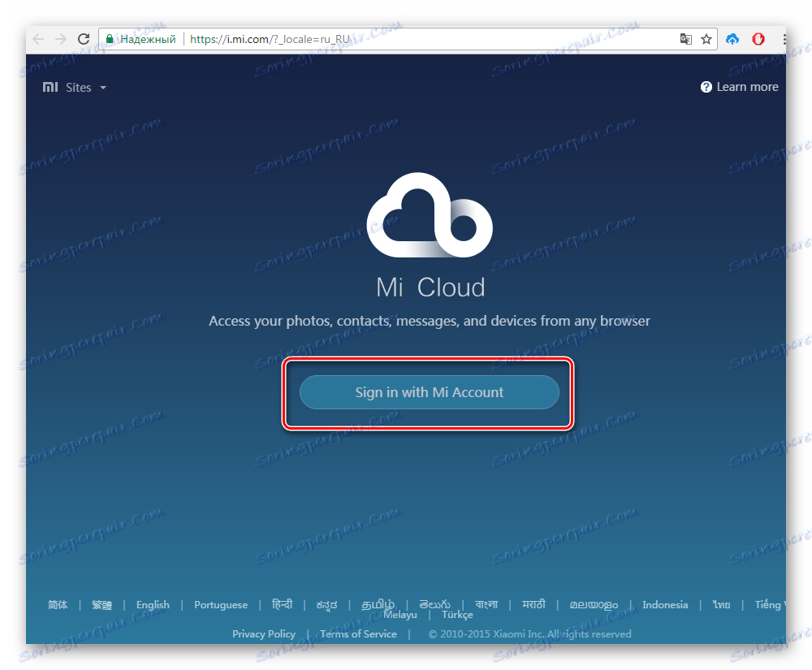Image resolution: width=812 pixels, height=670 pixels.
Task: Switch language to Tamil தமிழ்
Action: 378,604
